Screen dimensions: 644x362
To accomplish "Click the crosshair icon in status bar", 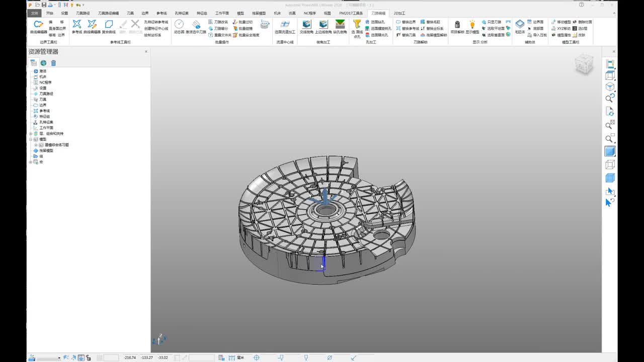I will point(257,357).
